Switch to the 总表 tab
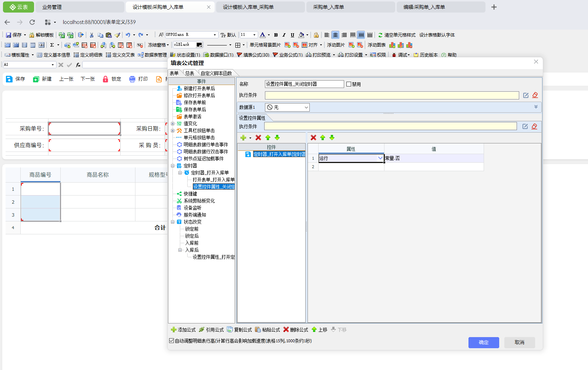The height and width of the screenshot is (370, 588). click(x=189, y=73)
